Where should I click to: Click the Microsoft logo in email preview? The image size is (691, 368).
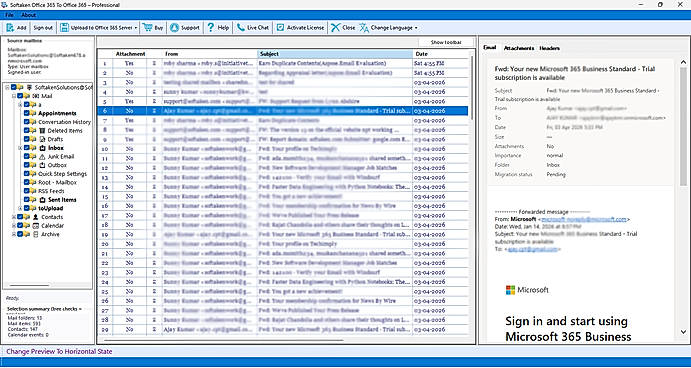click(510, 290)
